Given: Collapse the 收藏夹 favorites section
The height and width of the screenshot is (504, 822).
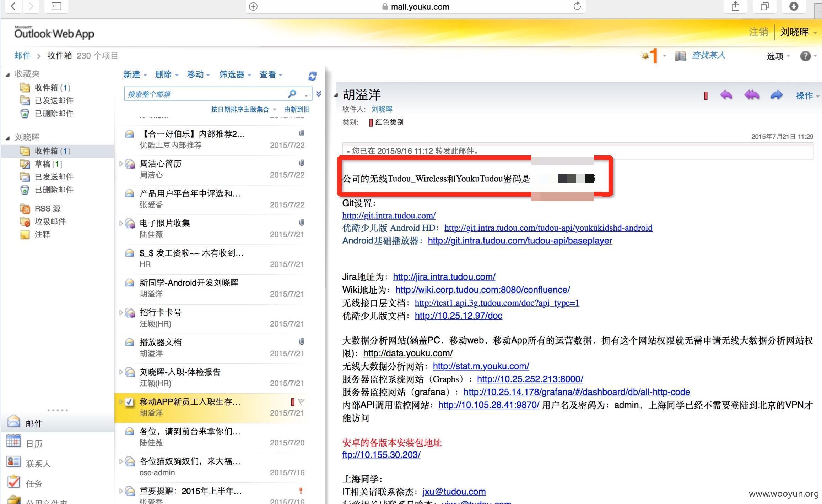Looking at the screenshot, I should click(x=7, y=74).
